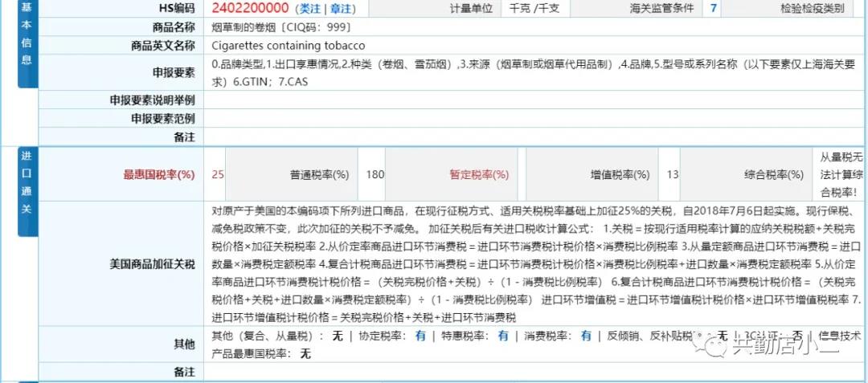
Task: Click the HS code 2402200000
Action: (x=250, y=9)
